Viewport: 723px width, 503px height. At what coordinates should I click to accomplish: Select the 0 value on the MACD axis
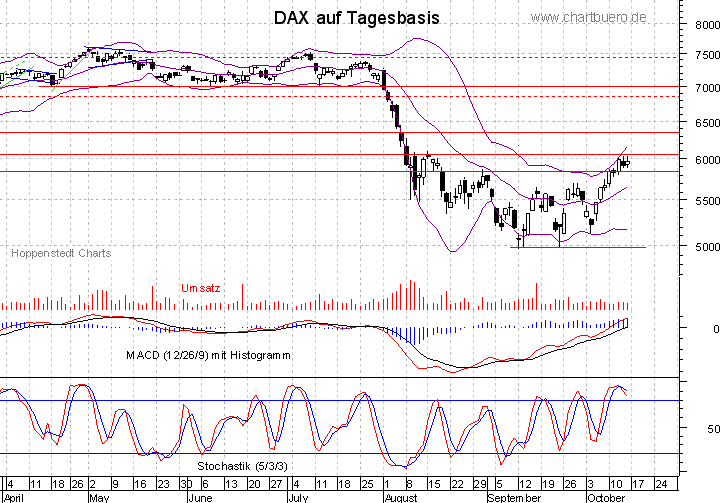click(716, 329)
